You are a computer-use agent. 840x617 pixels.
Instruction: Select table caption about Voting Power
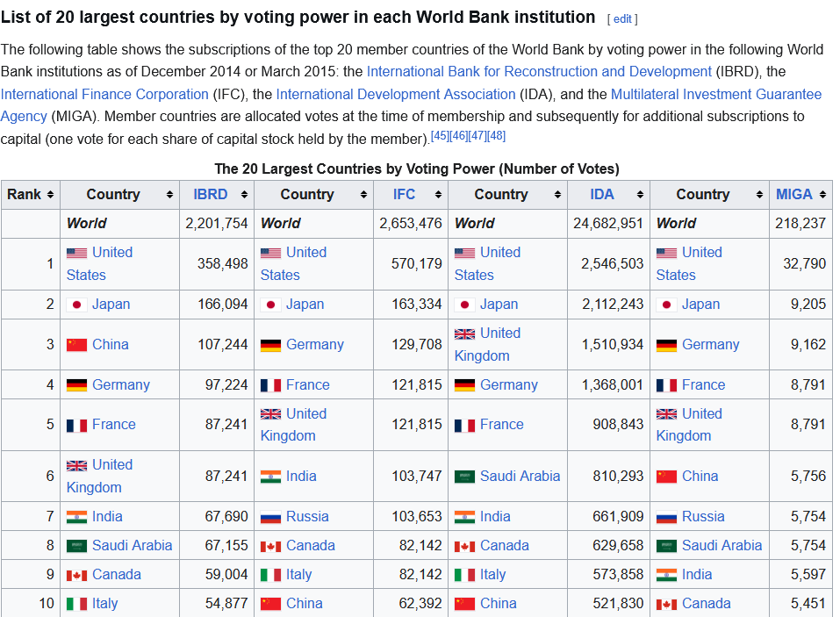[417, 169]
